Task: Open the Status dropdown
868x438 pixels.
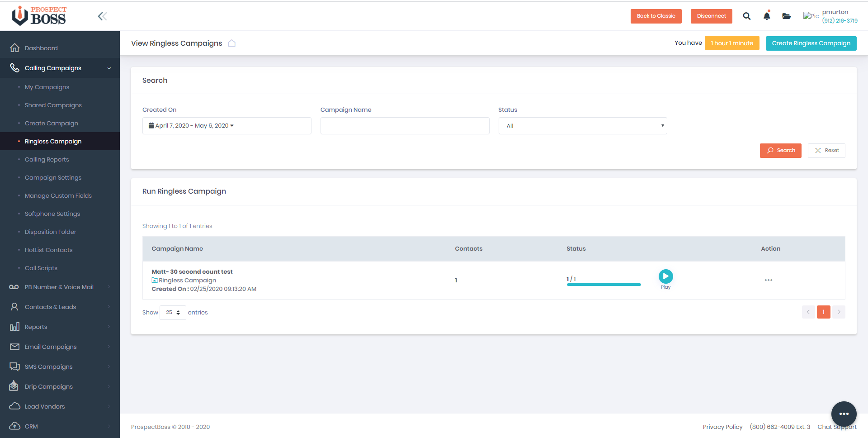Action: (583, 126)
